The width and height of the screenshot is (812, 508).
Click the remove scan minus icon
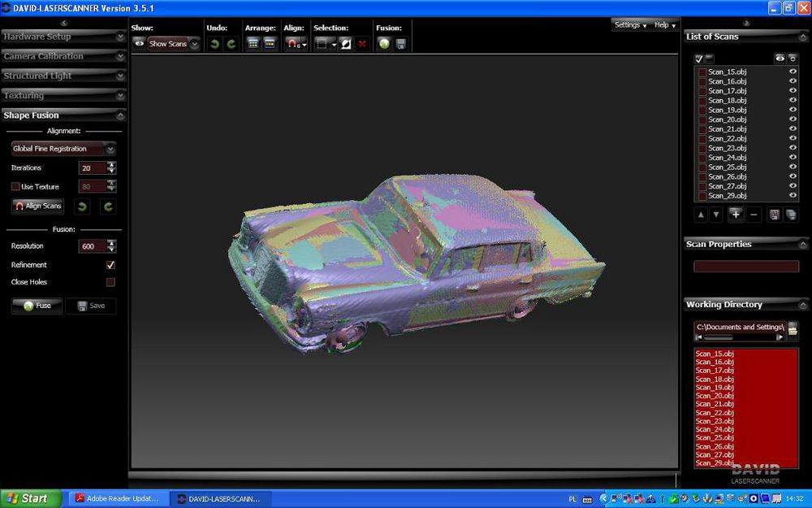[754, 214]
